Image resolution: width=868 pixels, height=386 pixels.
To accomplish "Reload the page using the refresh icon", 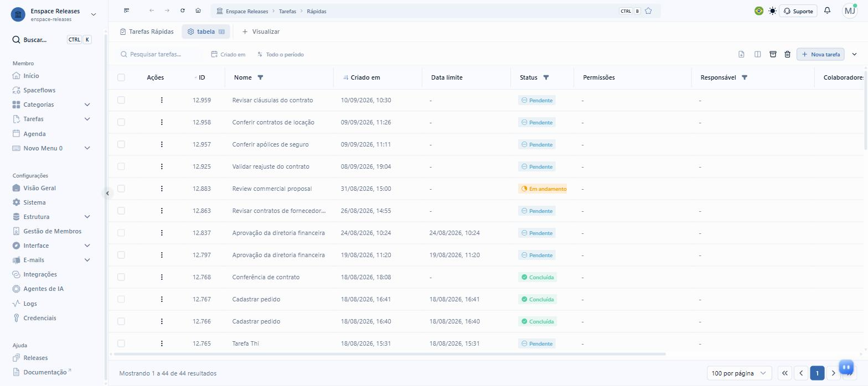I will point(183,11).
